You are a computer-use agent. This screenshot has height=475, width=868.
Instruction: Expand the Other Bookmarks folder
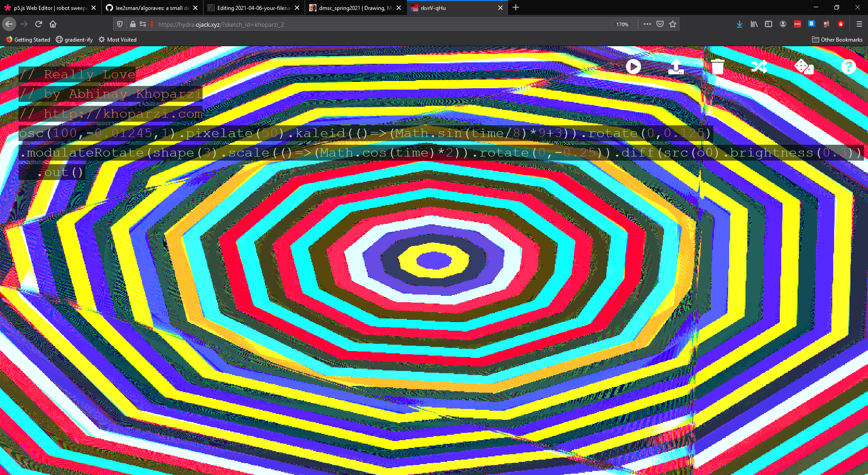[837, 40]
